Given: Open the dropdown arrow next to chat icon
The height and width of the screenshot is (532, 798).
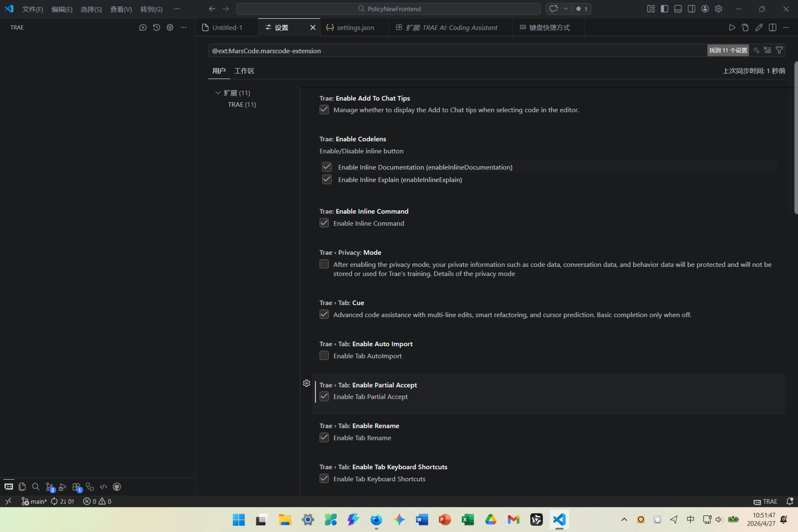Looking at the screenshot, I should click(x=566, y=9).
